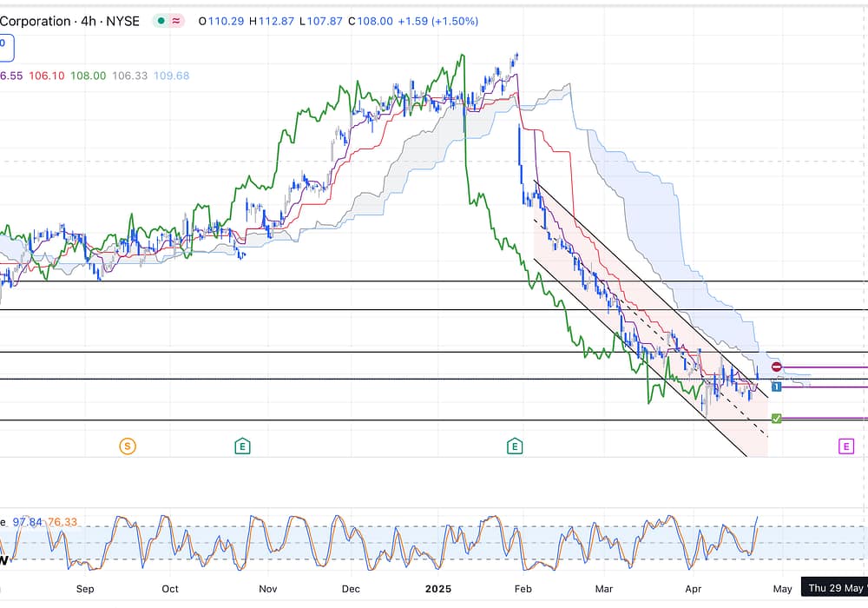Click the light blue 109.68 indicator value
This screenshot has width=868, height=608.
171,76
